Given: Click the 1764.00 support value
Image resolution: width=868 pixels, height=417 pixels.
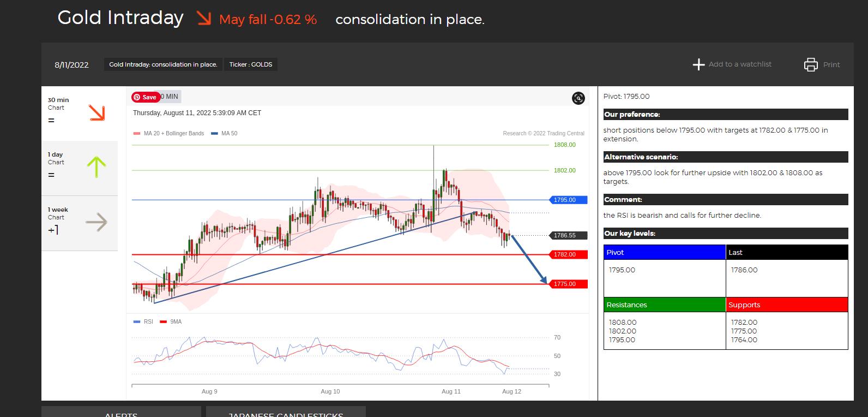Looking at the screenshot, I should click(x=744, y=340).
